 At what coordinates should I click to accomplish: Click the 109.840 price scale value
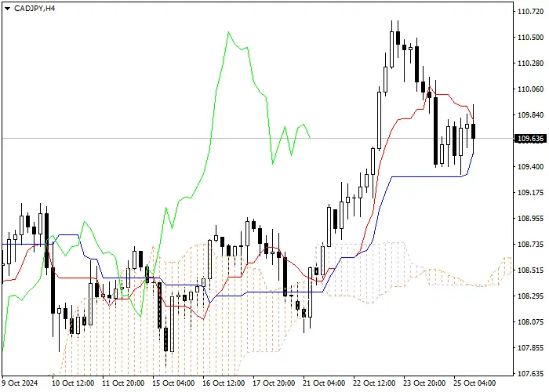click(x=530, y=115)
